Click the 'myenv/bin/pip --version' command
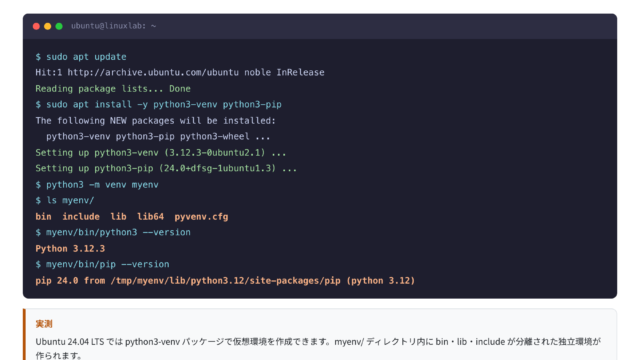Viewport: 640px width, 360px height. click(102, 264)
